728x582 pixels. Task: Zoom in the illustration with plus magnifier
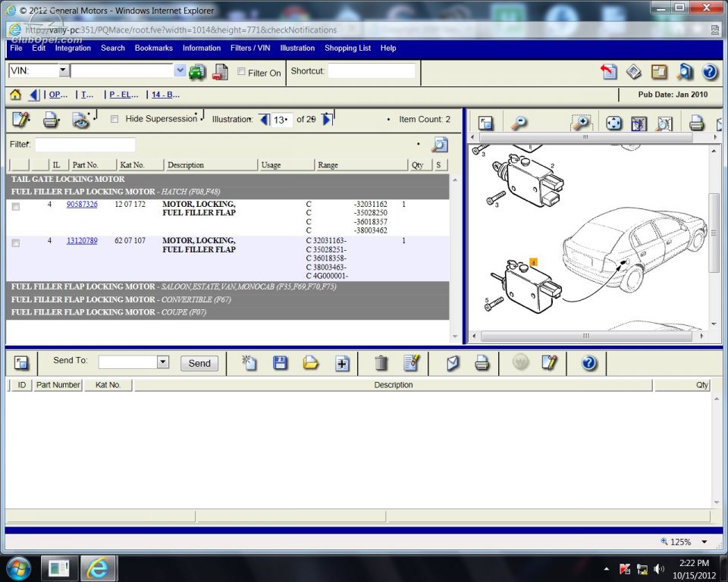click(582, 123)
